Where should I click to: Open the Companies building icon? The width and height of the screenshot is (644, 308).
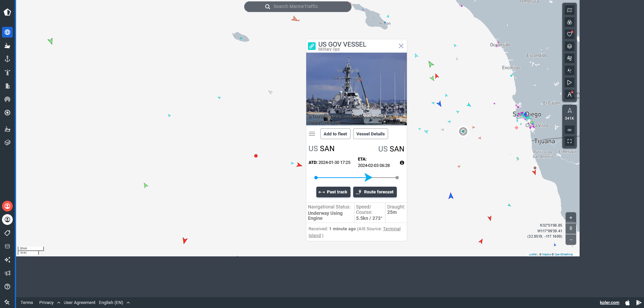pyautogui.click(x=7, y=86)
